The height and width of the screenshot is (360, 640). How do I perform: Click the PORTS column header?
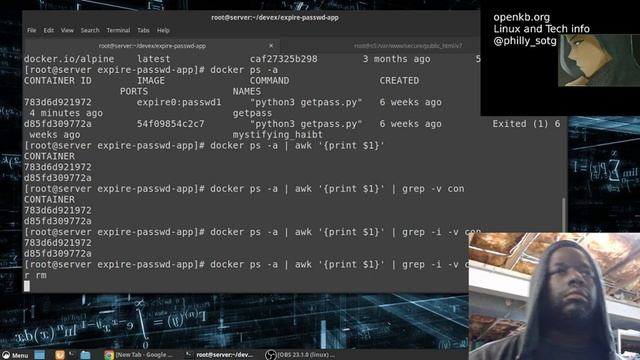click(134, 91)
